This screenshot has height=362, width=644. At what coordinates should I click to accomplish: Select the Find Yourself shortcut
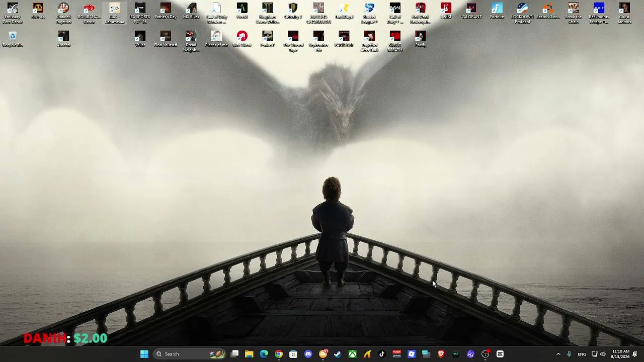pos(166,39)
